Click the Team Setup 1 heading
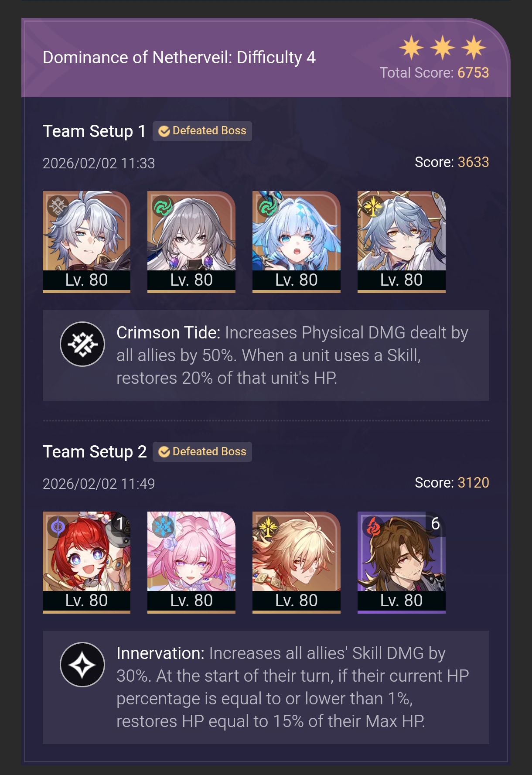The height and width of the screenshot is (775, 532). click(94, 131)
